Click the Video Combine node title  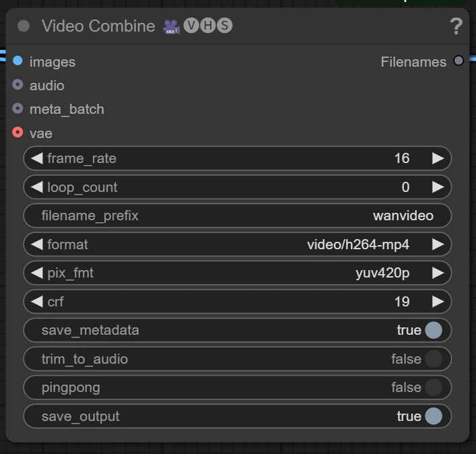98,26
